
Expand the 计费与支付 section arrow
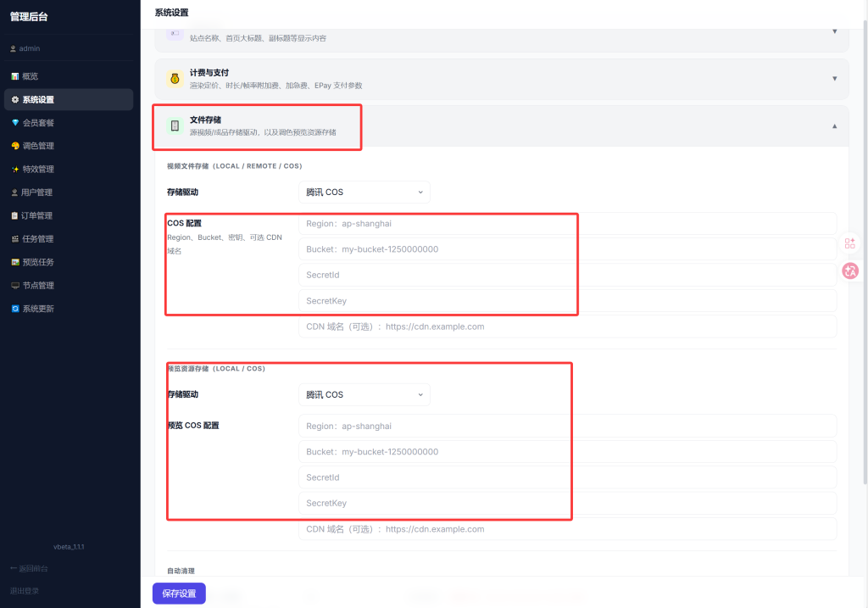point(834,79)
